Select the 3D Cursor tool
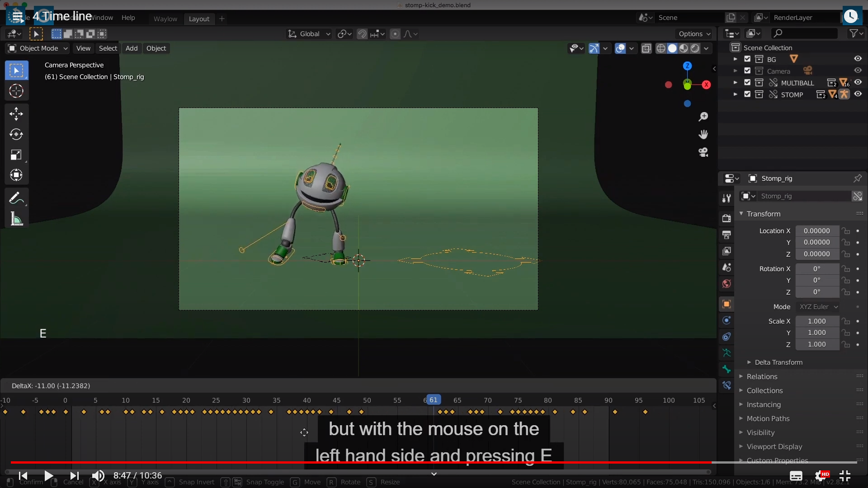This screenshot has height=488, width=868. (x=16, y=91)
